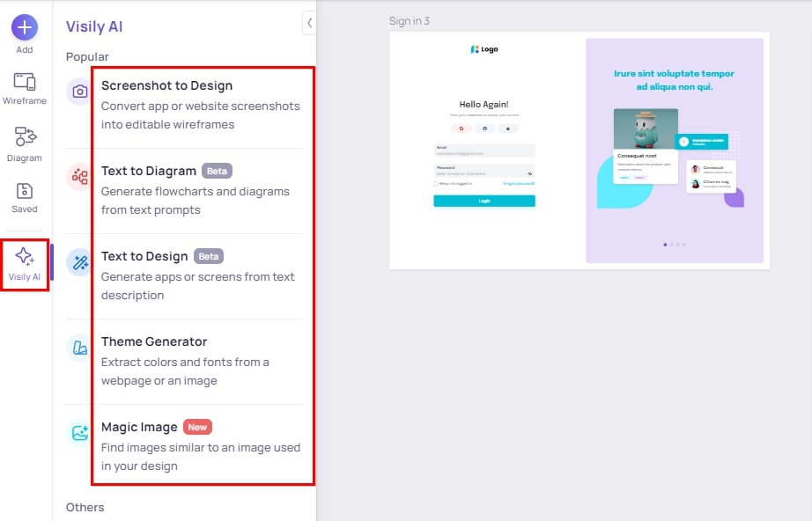Toggle password visibility eye in mockup

529,173
